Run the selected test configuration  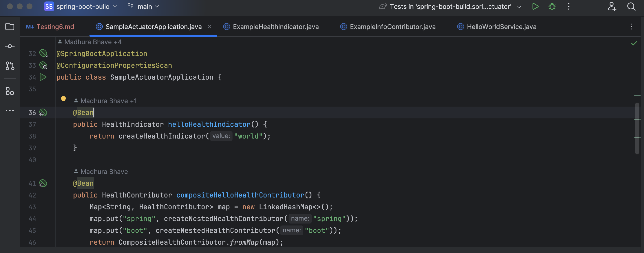535,6
